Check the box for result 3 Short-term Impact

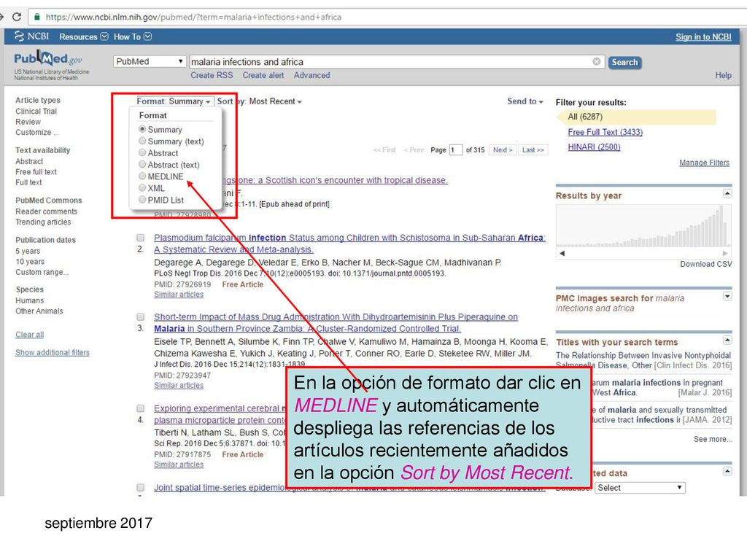click(141, 316)
